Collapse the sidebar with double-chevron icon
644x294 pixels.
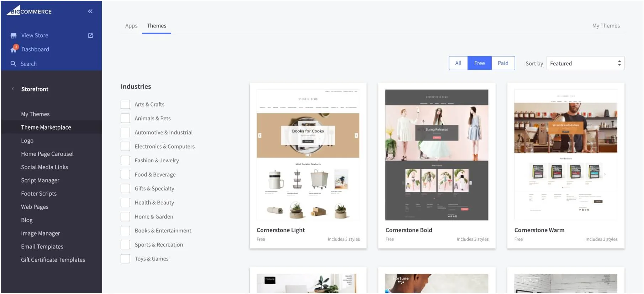point(90,11)
